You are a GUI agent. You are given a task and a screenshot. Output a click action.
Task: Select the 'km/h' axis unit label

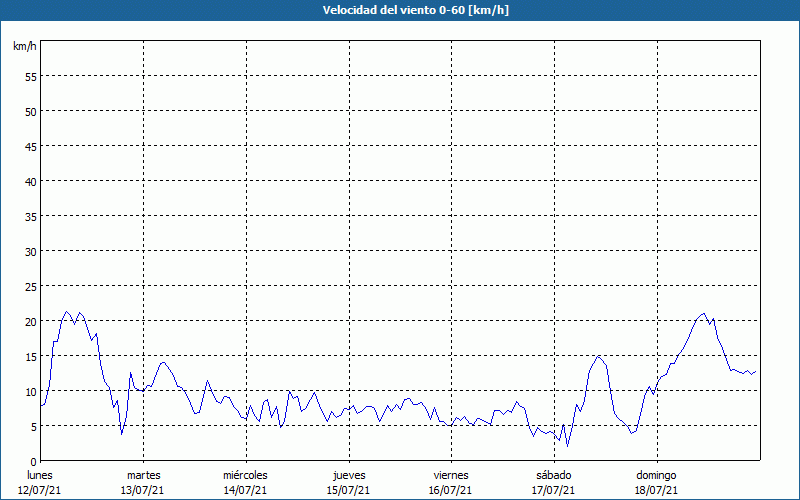point(24,46)
